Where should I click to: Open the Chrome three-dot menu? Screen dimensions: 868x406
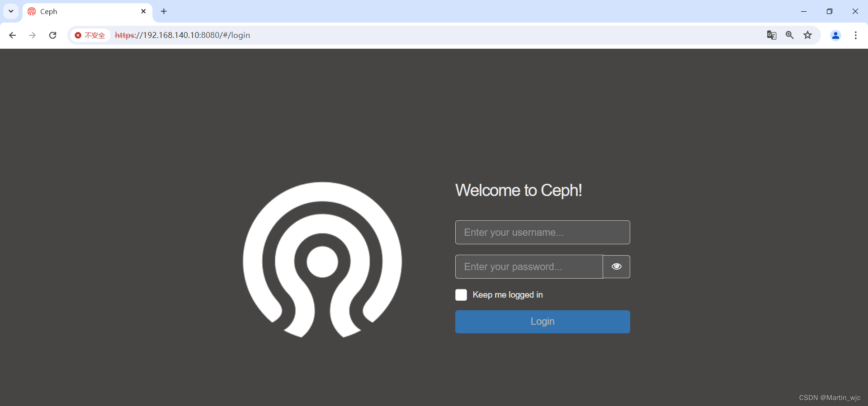tap(856, 35)
